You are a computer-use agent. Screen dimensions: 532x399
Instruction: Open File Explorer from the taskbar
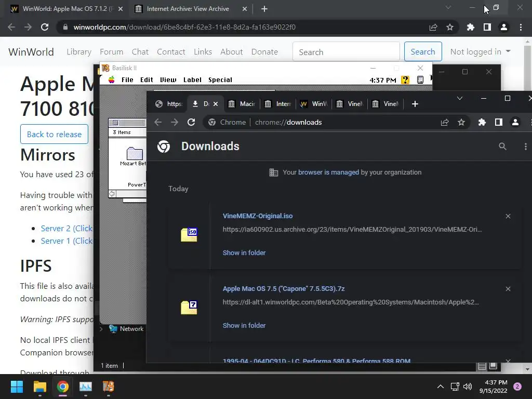point(39,387)
